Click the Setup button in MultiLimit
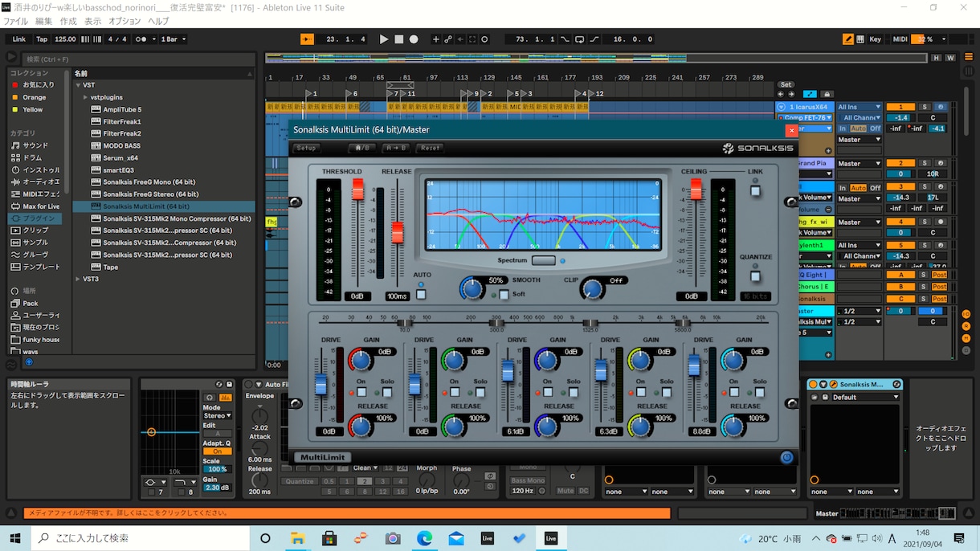The image size is (980, 551). tap(306, 148)
